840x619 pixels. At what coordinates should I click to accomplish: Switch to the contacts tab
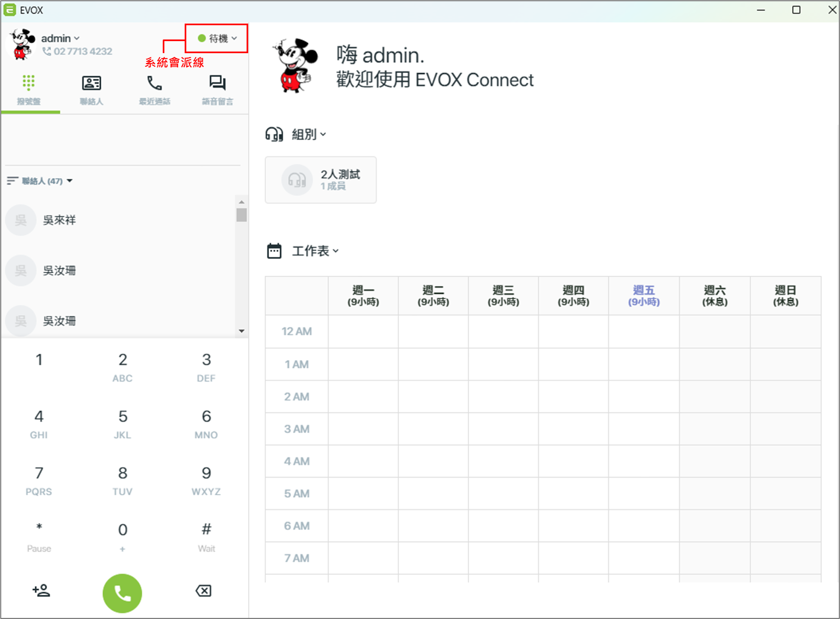coord(92,90)
